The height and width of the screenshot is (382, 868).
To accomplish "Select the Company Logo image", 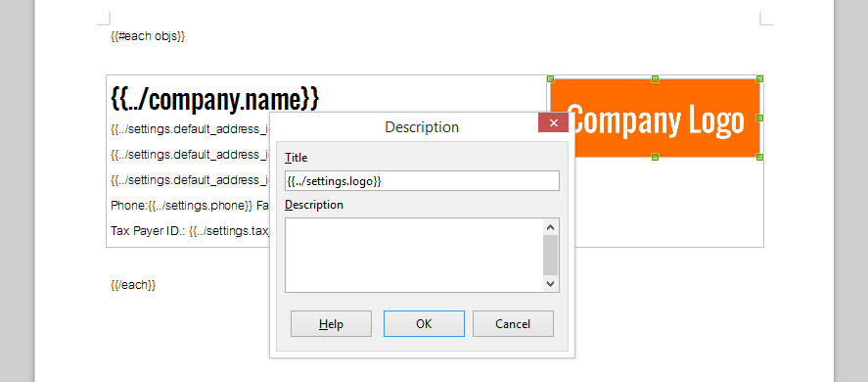I will (x=655, y=119).
